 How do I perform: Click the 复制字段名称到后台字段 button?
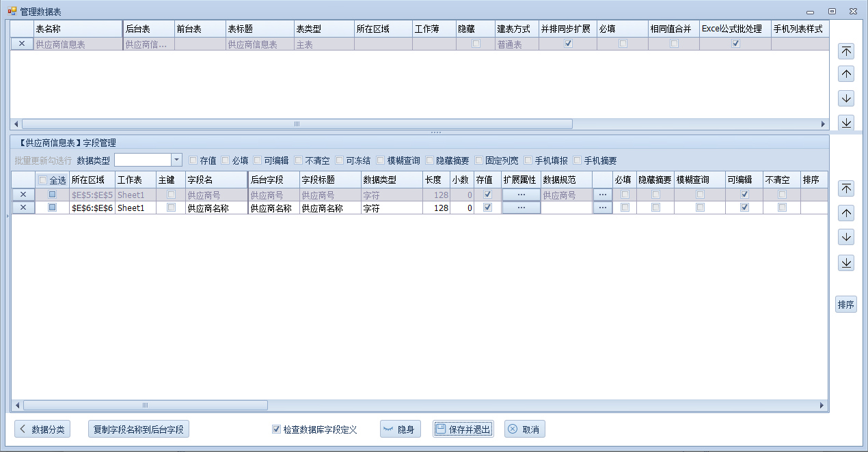coord(139,429)
